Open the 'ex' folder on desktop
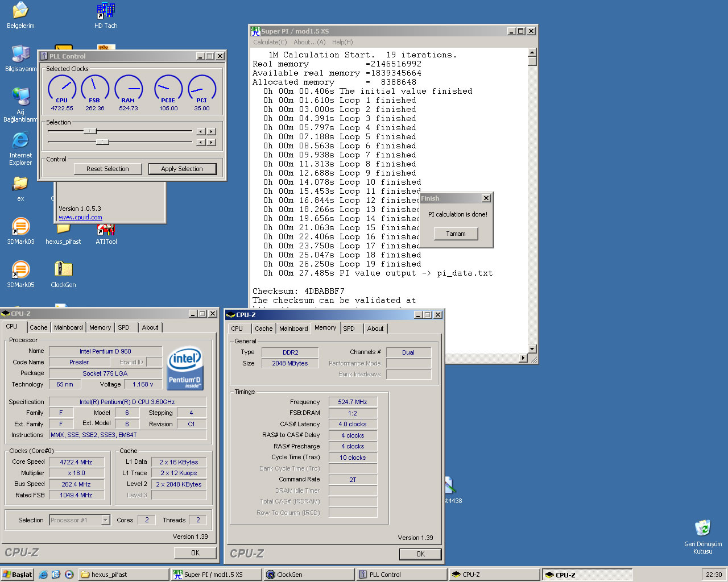Screen dimensions: 728x582 (20, 189)
